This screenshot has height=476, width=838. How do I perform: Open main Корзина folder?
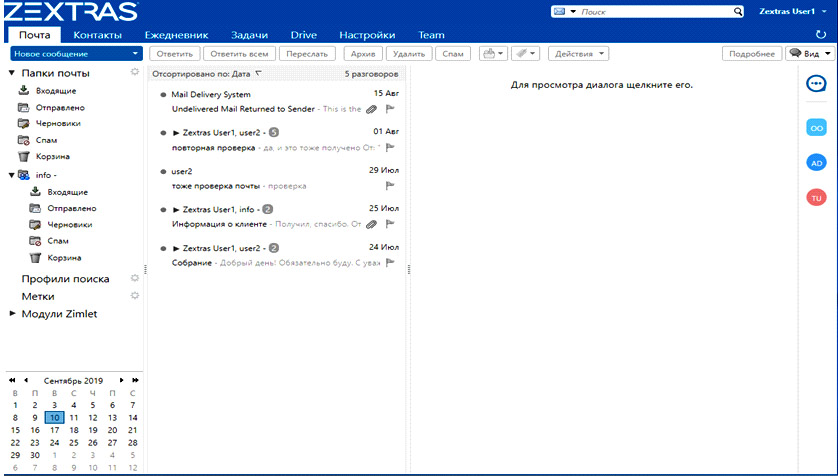tap(52, 157)
